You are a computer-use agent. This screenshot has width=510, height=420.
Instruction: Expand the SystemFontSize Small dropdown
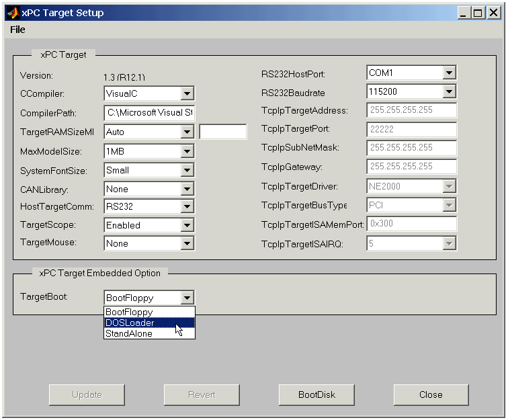pos(149,170)
